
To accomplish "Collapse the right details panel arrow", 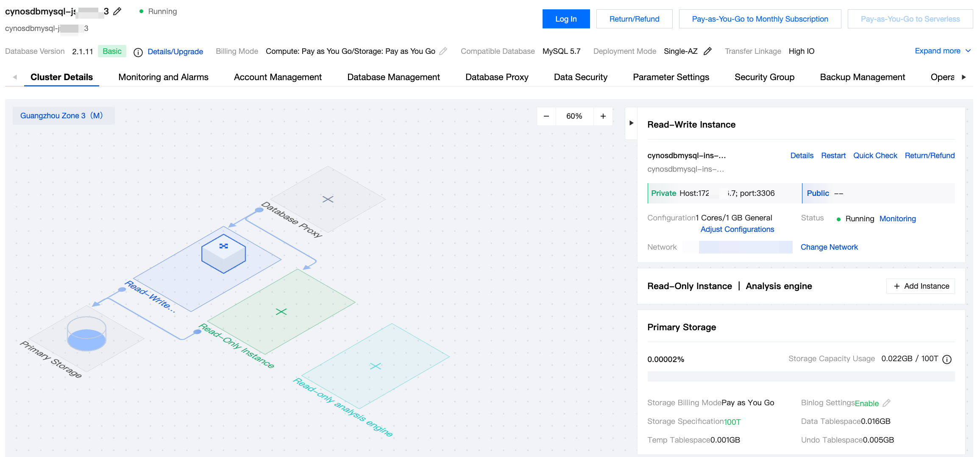I will [631, 123].
